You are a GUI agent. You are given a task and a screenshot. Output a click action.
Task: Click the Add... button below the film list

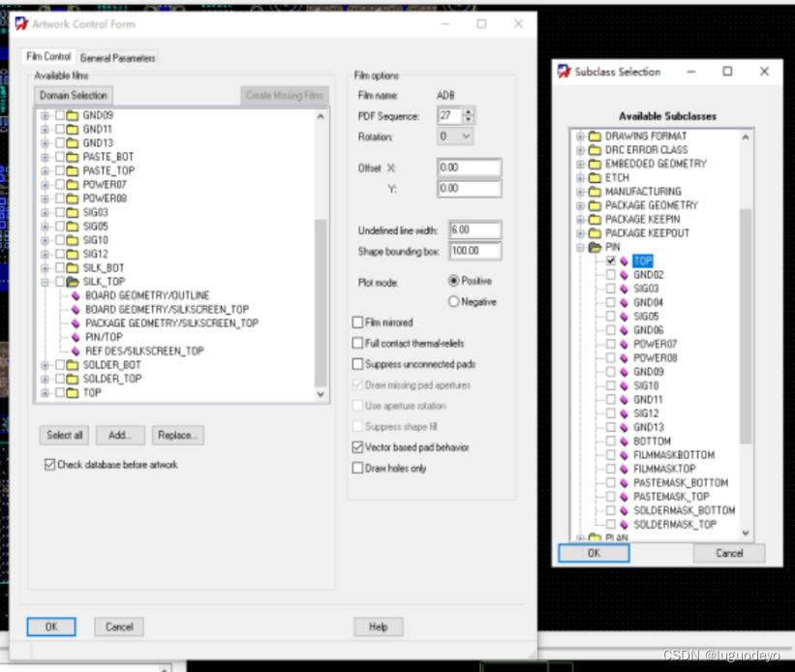120,435
